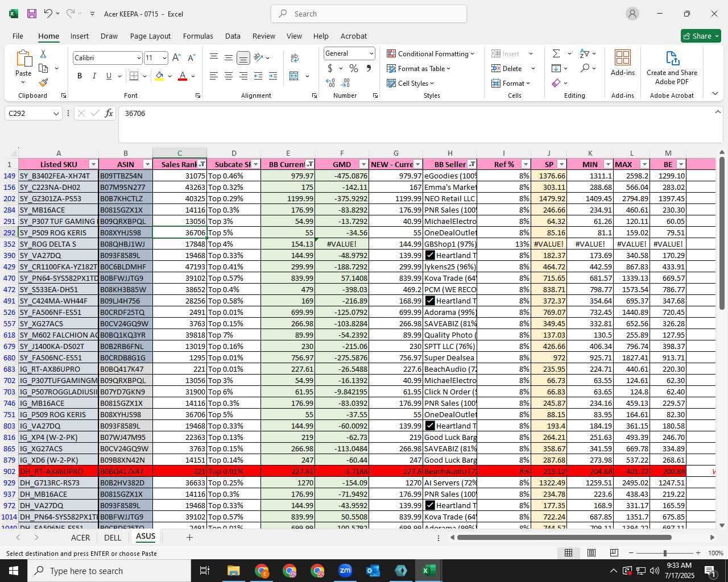Viewport: 728px width, 582px height.
Task: Apply Accounting Number Format dollar sign
Action: pos(330,68)
